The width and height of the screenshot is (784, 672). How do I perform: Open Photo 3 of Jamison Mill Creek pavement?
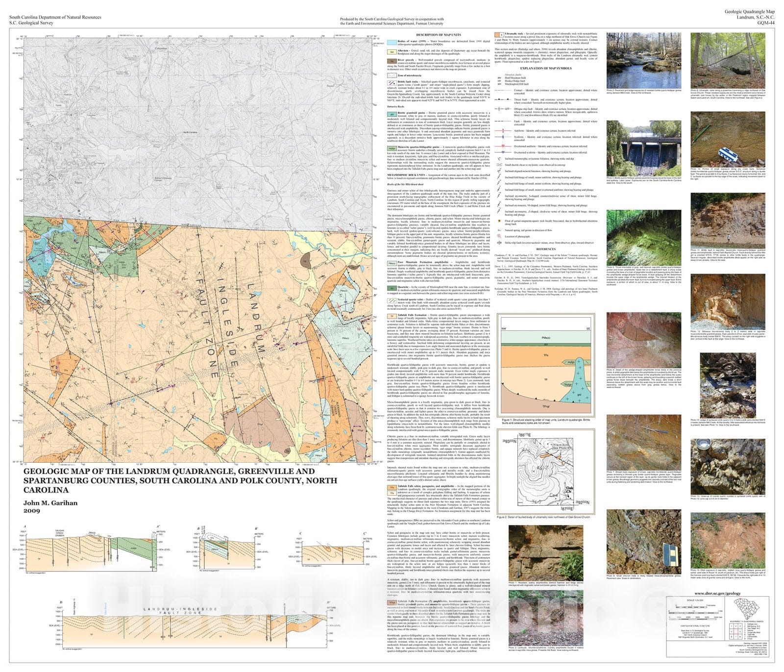(x=644, y=61)
